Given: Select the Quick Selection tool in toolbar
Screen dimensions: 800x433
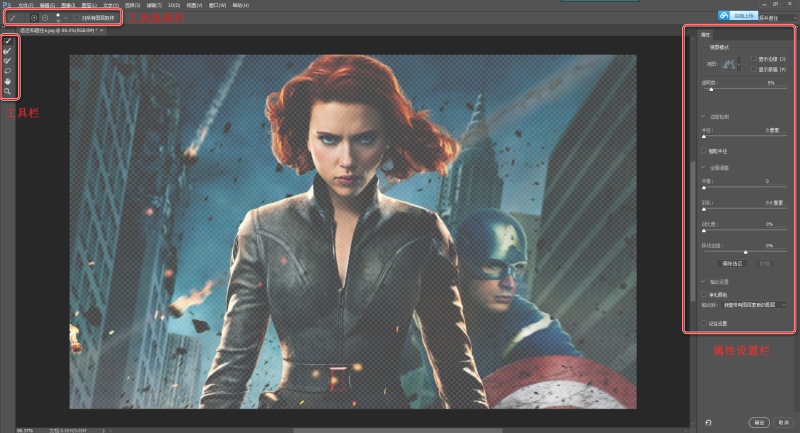Looking at the screenshot, I should pos(8,41).
